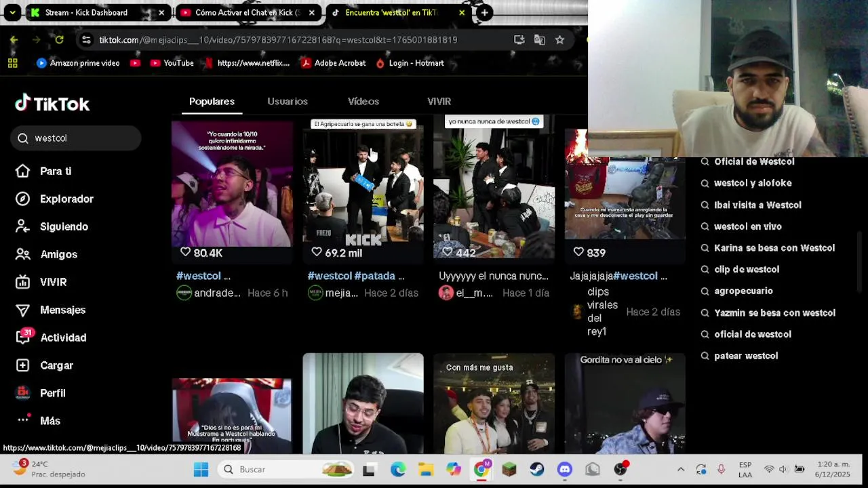Open the weather widget showing 24°C
Image resolution: width=868 pixels, height=488 pixels.
pyautogui.click(x=49, y=469)
